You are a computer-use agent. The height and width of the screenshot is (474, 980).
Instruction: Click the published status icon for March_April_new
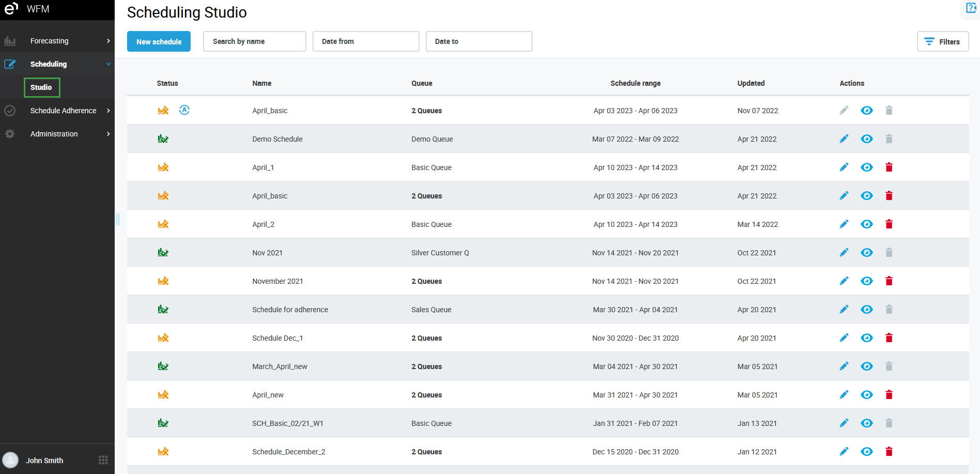pos(163,366)
